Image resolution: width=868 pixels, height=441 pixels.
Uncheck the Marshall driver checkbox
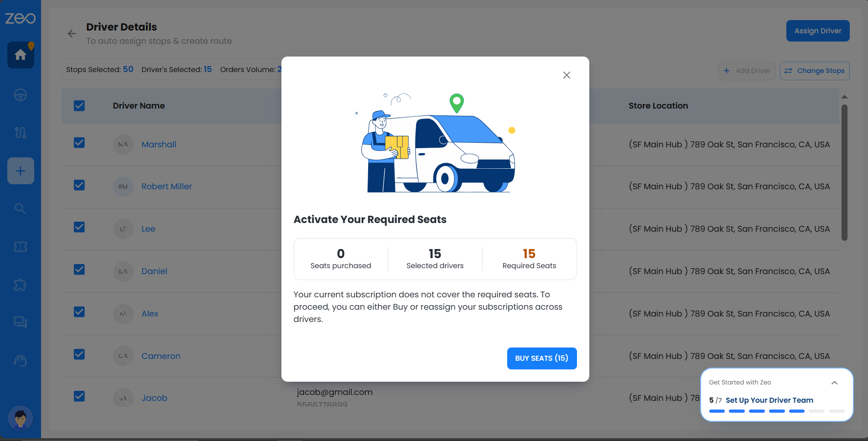tap(79, 143)
